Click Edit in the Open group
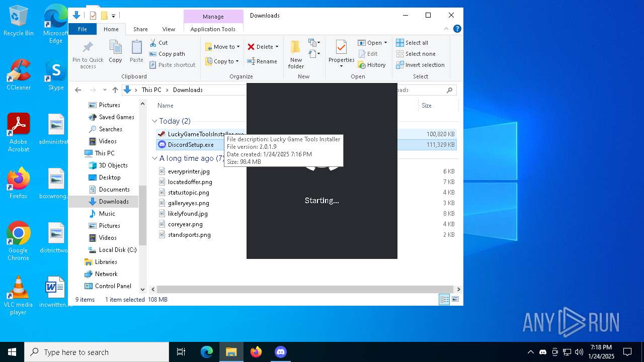The width and height of the screenshot is (644, 362). point(368,54)
